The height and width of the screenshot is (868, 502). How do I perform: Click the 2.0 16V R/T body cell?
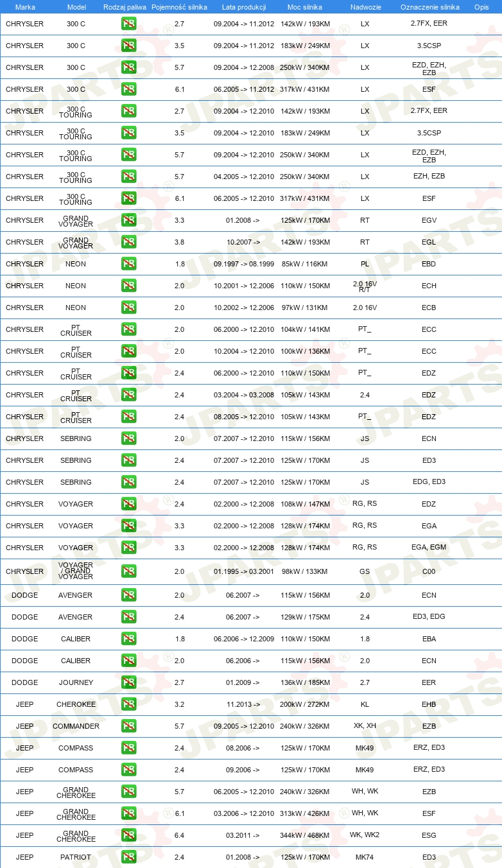point(365,286)
